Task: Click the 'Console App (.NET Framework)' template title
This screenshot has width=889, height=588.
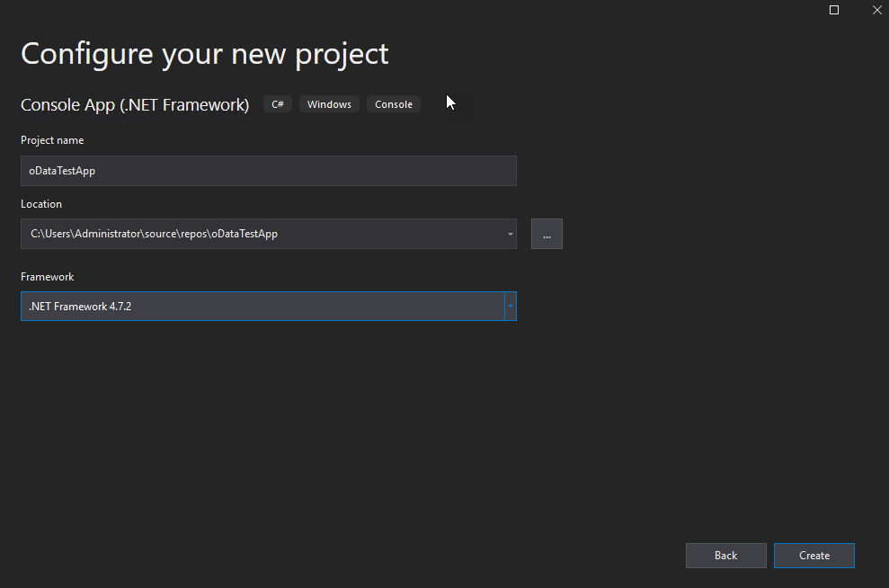Action: point(135,105)
